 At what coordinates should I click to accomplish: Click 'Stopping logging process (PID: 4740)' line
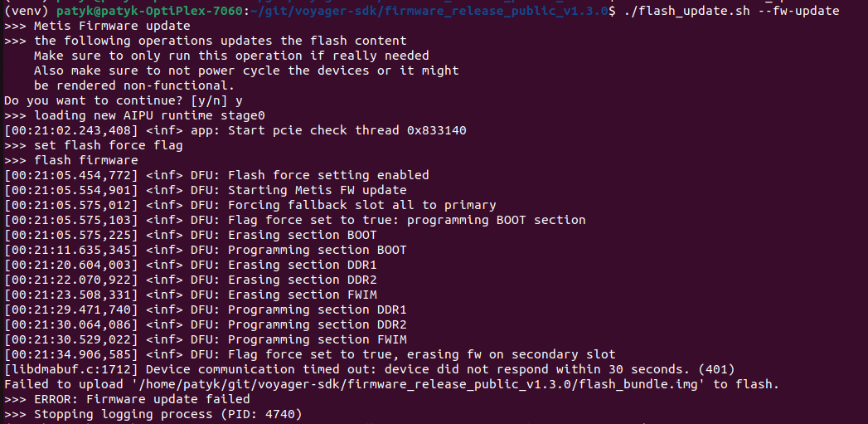coord(153,414)
